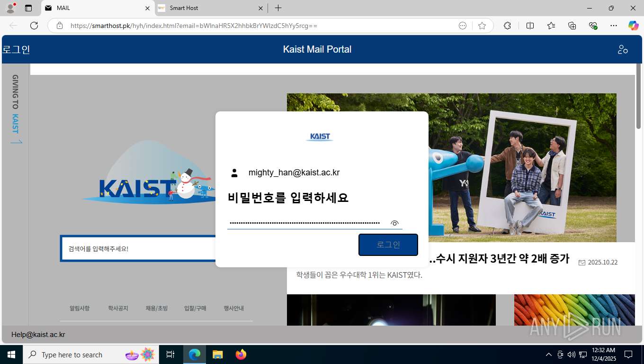Open the favorites list icon

(551, 26)
